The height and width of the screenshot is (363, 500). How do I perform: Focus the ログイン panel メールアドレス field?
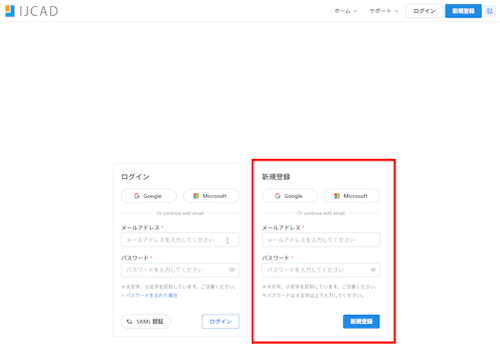[x=180, y=240]
